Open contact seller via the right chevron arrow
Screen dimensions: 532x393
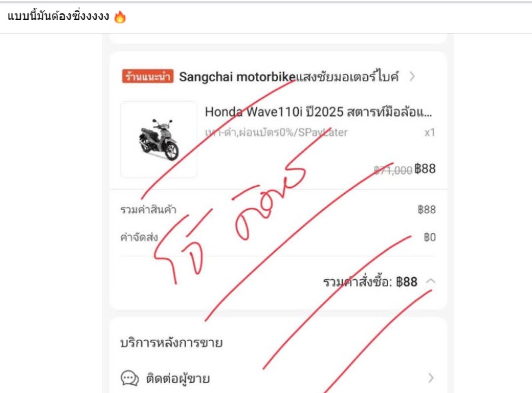(431, 378)
